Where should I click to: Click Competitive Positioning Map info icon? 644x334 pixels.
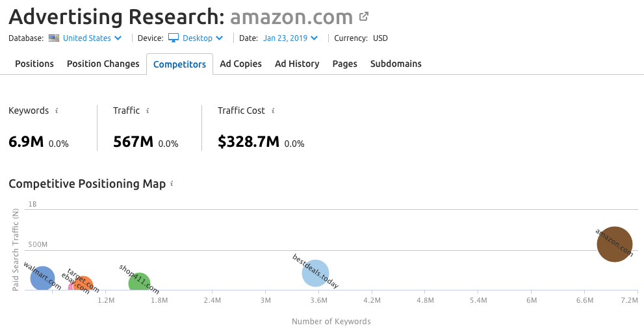[172, 184]
